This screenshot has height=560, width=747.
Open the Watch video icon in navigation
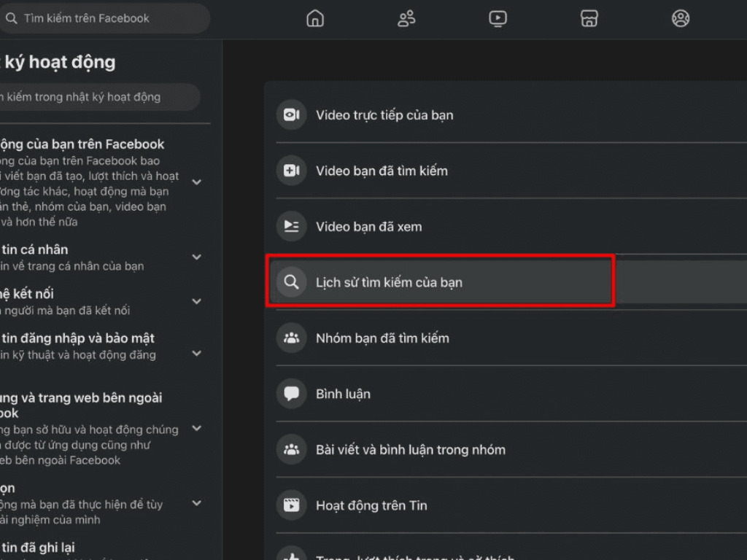tap(498, 18)
